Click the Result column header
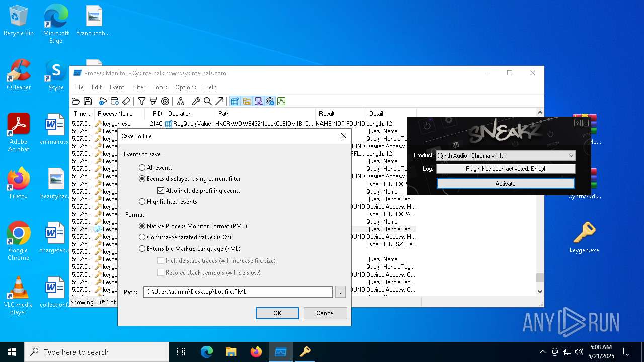Image resolution: width=644 pixels, height=362 pixels. (341, 114)
